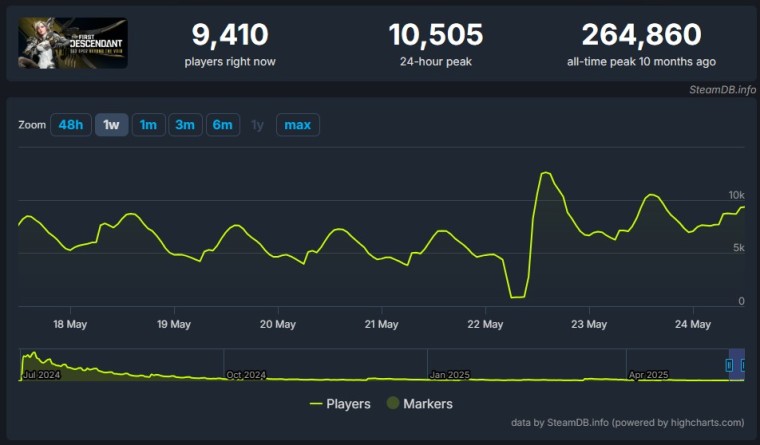Click the 24 May axis label
The height and width of the screenshot is (445, 760).
tap(693, 324)
